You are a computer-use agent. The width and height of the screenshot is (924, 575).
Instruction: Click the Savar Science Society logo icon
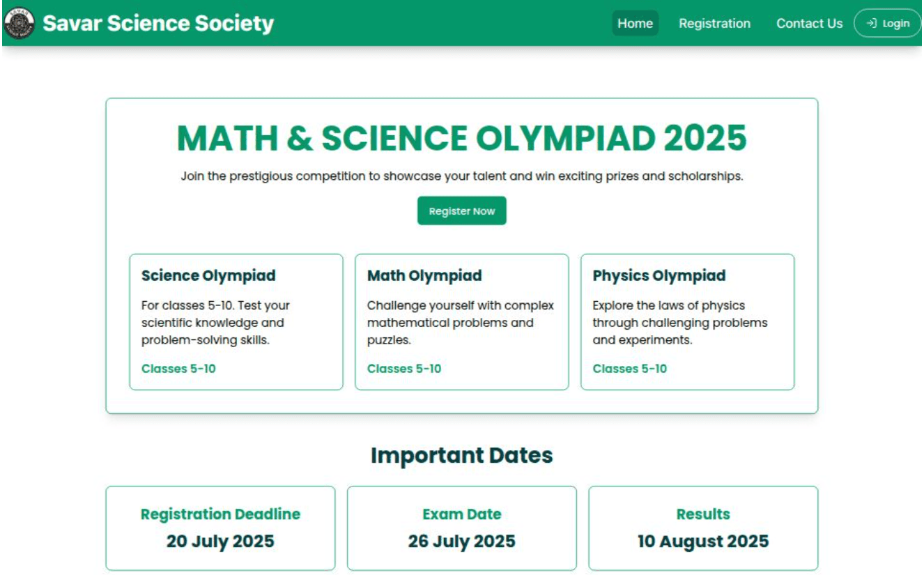19,24
